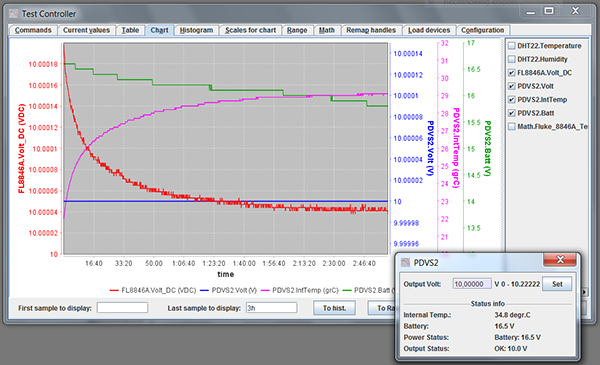Image resolution: width=600 pixels, height=365 pixels.
Task: Open the Commands tab
Action: [x=33, y=30]
